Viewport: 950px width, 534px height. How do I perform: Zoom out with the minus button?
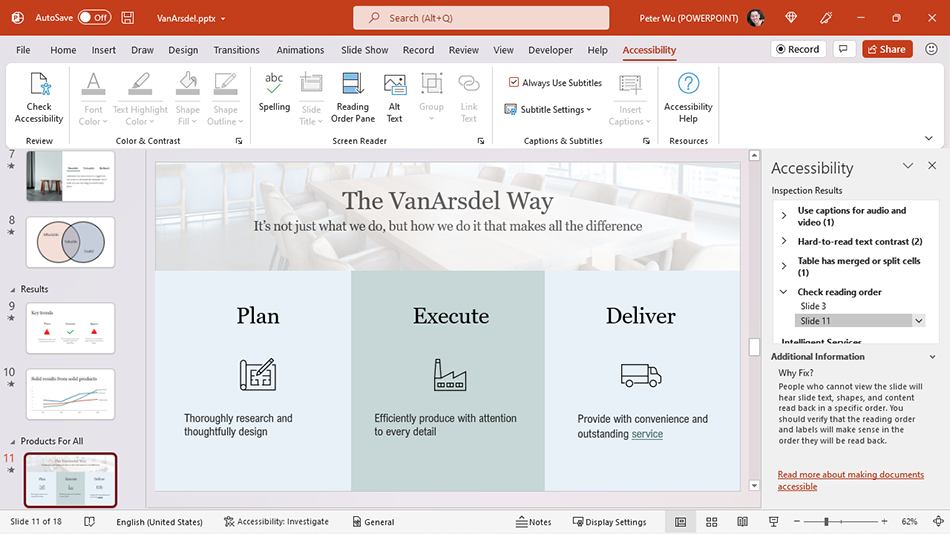coord(797,521)
